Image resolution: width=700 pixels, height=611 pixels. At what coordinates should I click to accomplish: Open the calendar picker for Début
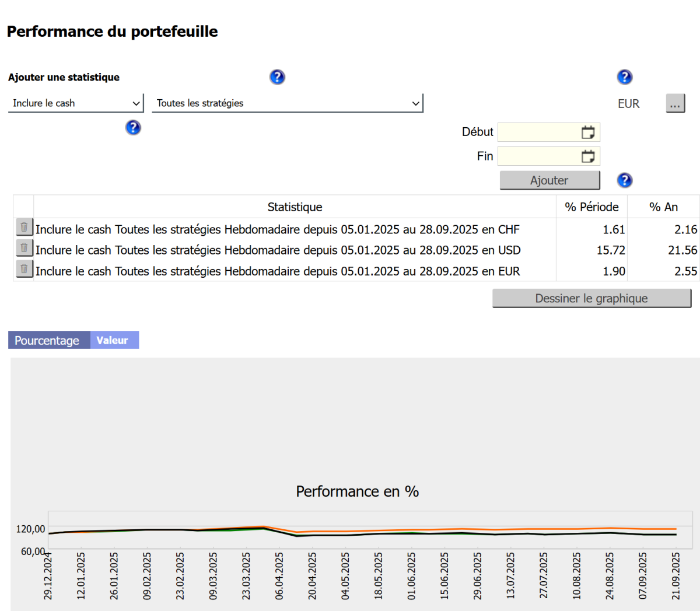click(587, 132)
